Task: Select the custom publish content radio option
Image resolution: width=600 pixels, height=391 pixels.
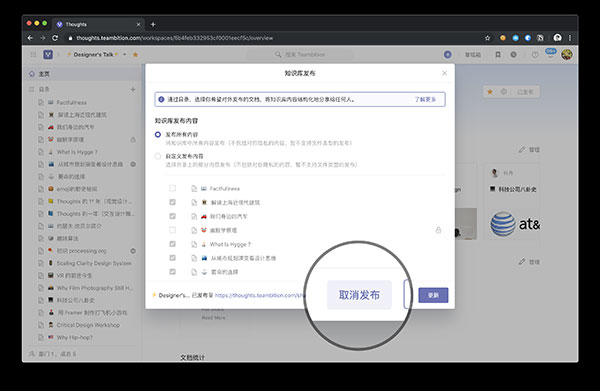Action: click(158, 156)
